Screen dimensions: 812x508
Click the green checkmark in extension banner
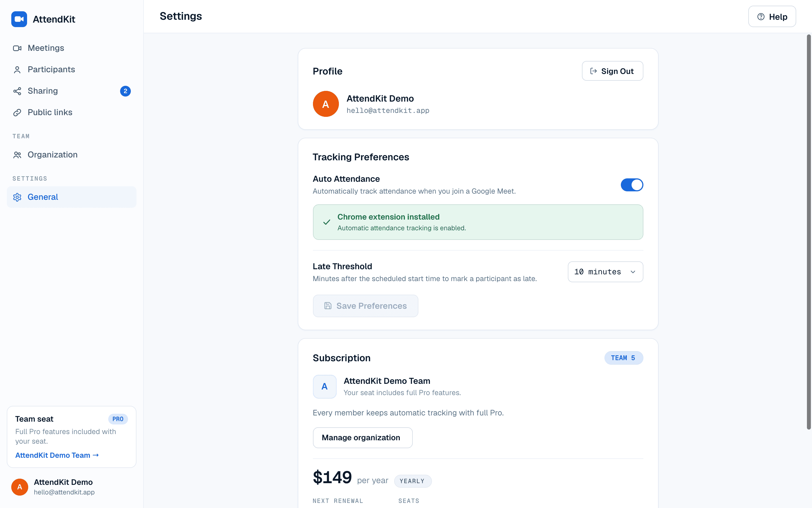tap(326, 222)
